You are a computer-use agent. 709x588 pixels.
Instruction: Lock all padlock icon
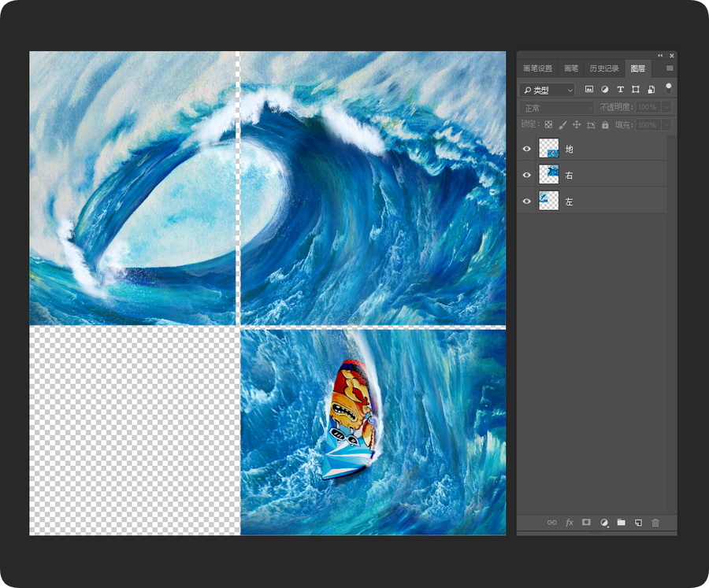click(605, 124)
